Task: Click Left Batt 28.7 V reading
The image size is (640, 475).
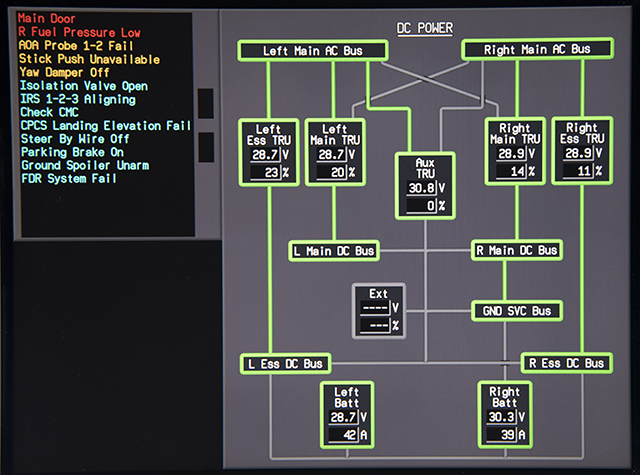Action: pyautogui.click(x=344, y=417)
